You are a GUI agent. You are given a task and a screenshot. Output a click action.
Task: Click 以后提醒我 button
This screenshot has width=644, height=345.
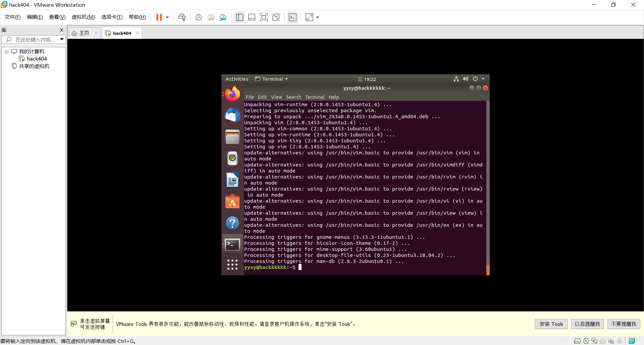coord(587,324)
